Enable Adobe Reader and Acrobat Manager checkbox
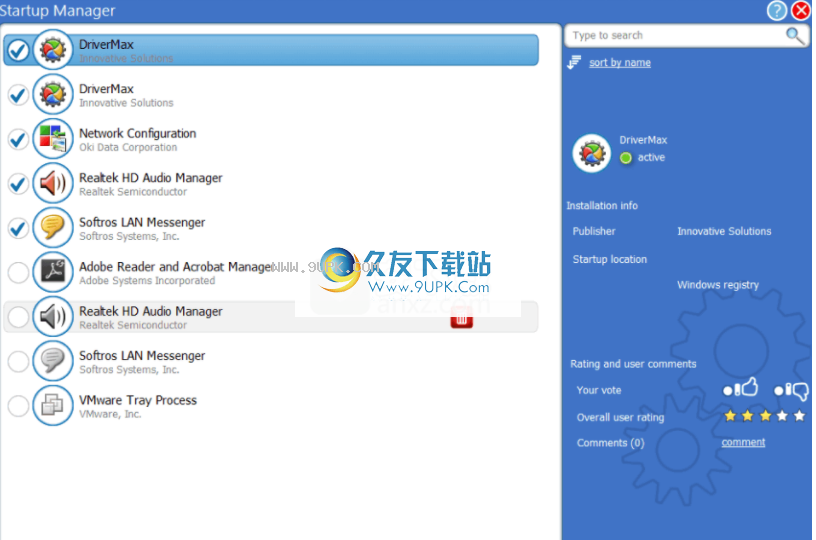 (x=18, y=273)
